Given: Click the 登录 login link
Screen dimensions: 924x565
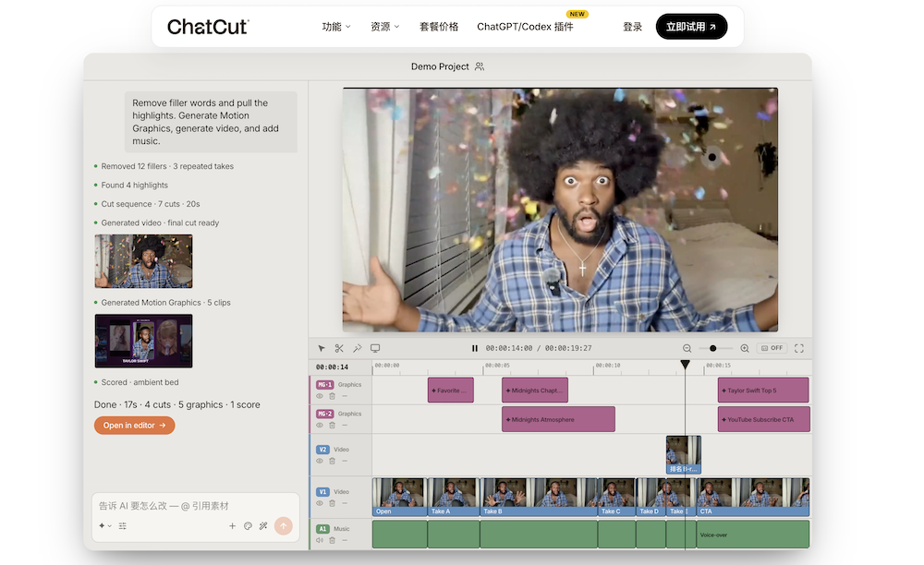Looking at the screenshot, I should [x=632, y=27].
